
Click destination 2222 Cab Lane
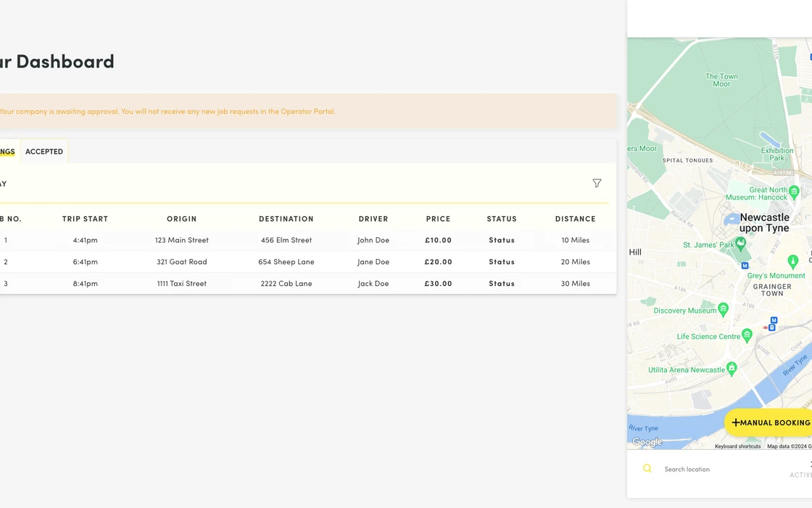coord(286,284)
